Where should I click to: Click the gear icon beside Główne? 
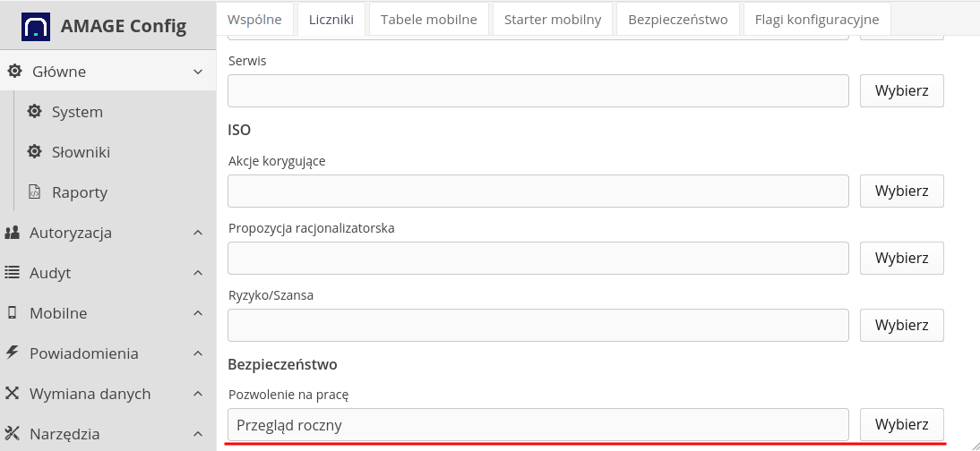tap(14, 72)
